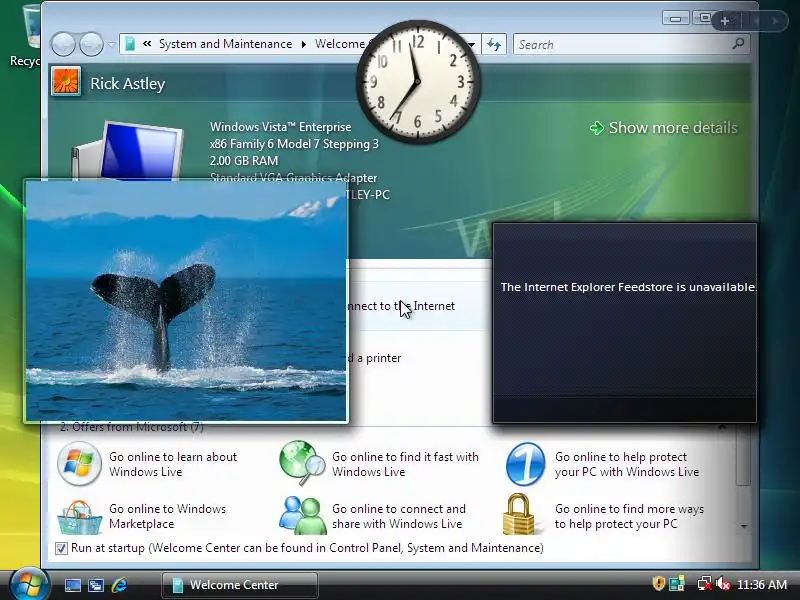Click Rick Astley's user account picture

pos(66,82)
